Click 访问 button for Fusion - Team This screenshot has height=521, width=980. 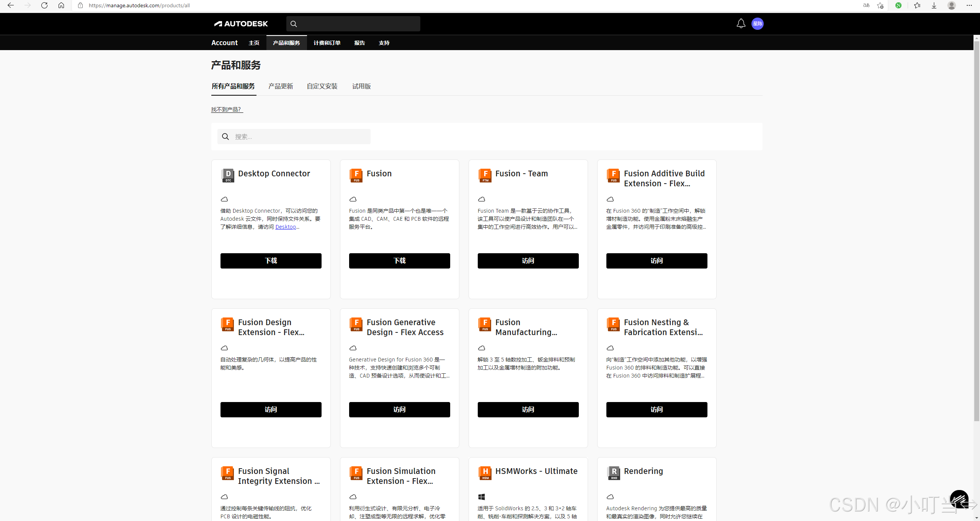(x=528, y=261)
